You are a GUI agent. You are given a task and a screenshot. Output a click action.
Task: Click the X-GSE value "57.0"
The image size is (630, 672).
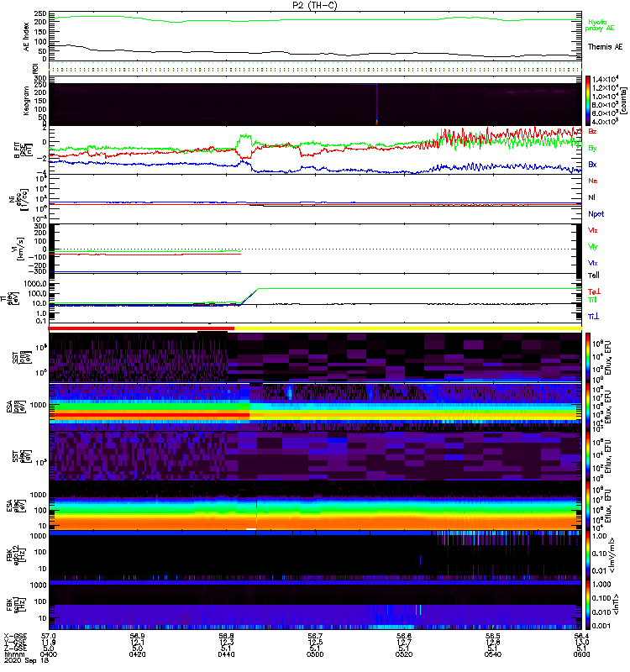point(49,636)
